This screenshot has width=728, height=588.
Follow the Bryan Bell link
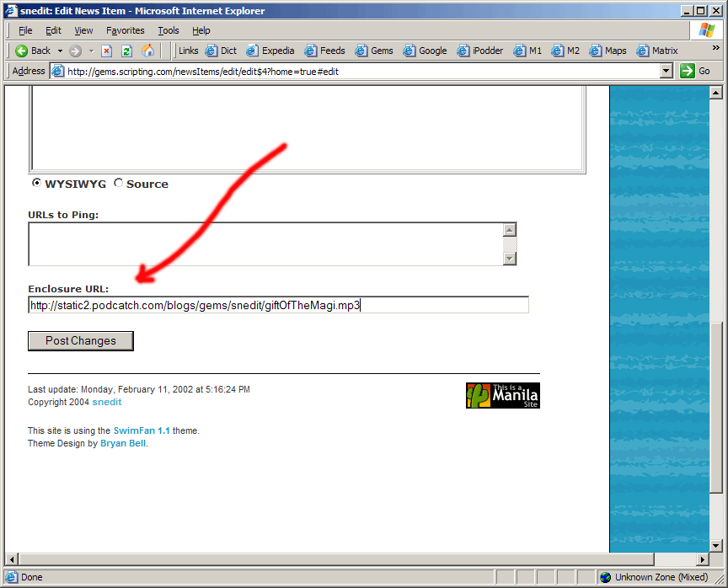click(123, 443)
